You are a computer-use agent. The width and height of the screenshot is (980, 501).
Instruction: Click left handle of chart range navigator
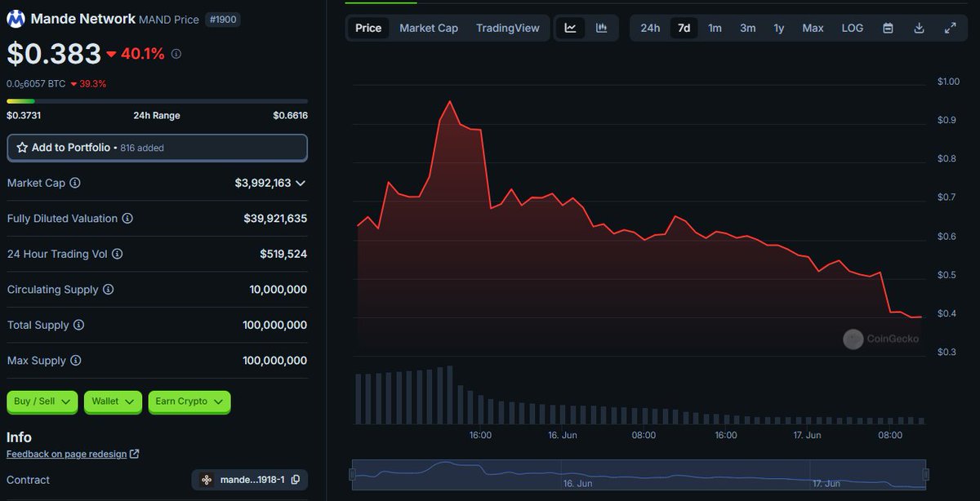pyautogui.click(x=353, y=474)
